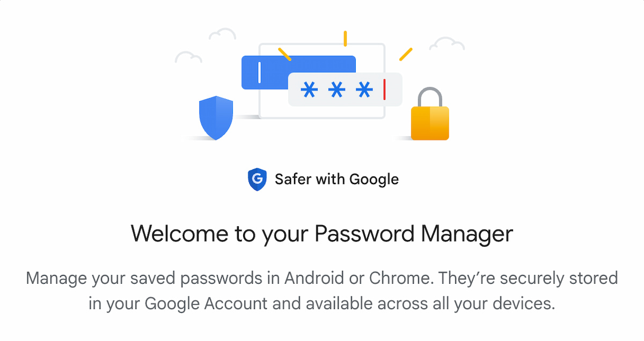Click the middle blue asterisk
This screenshot has height=341, width=644.
coord(336,90)
